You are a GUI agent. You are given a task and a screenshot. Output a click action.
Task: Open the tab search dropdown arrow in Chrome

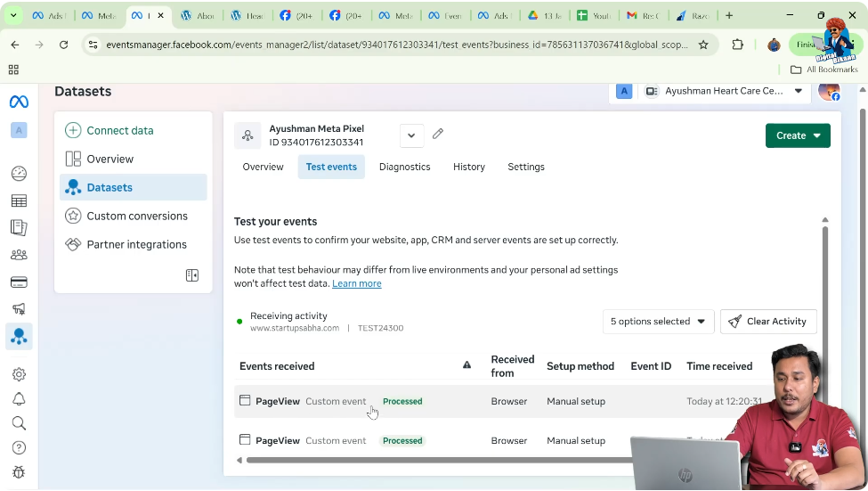[13, 15]
